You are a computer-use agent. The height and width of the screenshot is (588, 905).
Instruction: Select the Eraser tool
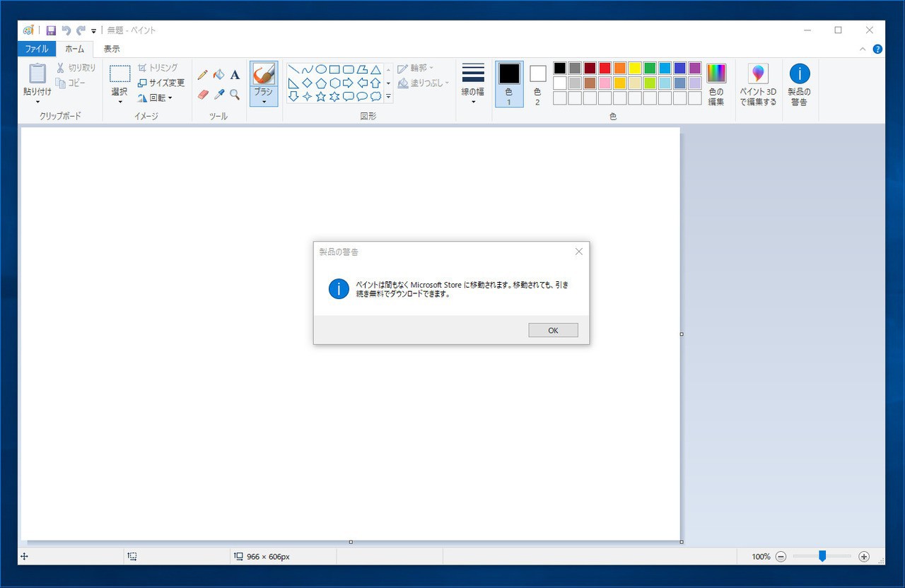[x=203, y=94]
